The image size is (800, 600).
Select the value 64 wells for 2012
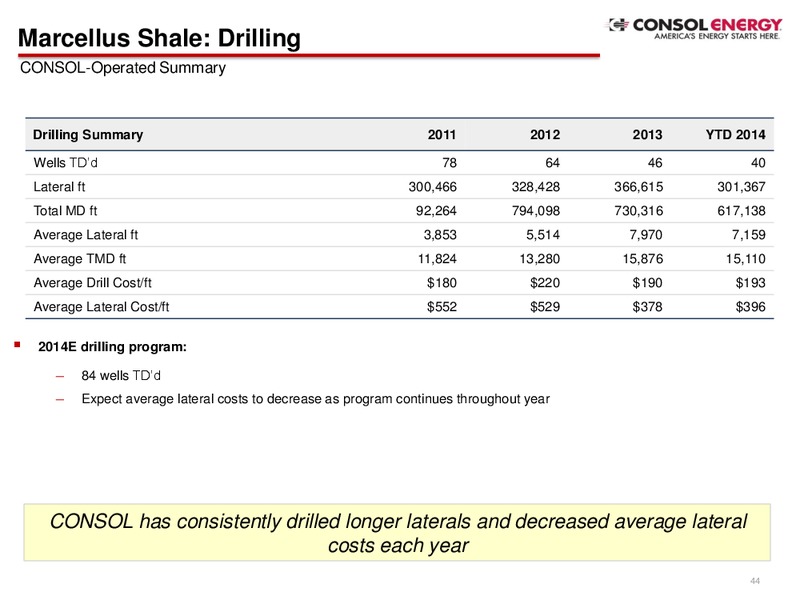[553, 163]
